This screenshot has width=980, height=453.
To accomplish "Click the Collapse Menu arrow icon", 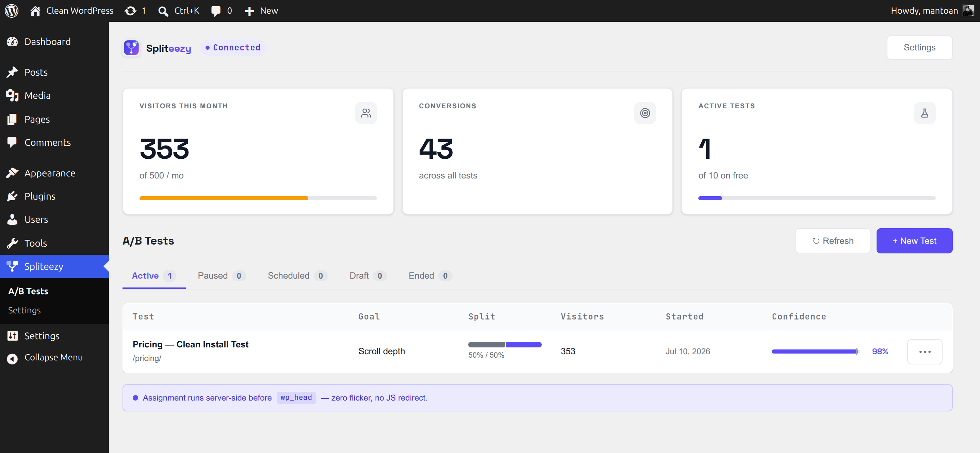I will point(12,359).
